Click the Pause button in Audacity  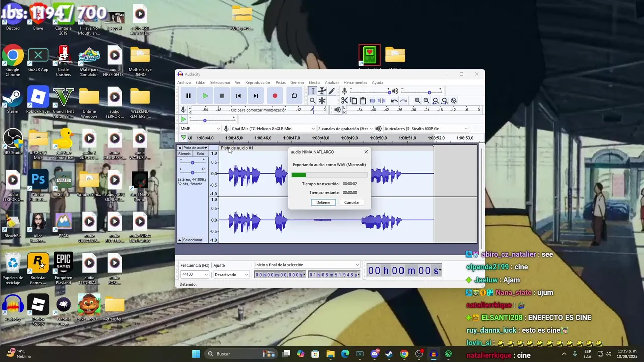188,96
